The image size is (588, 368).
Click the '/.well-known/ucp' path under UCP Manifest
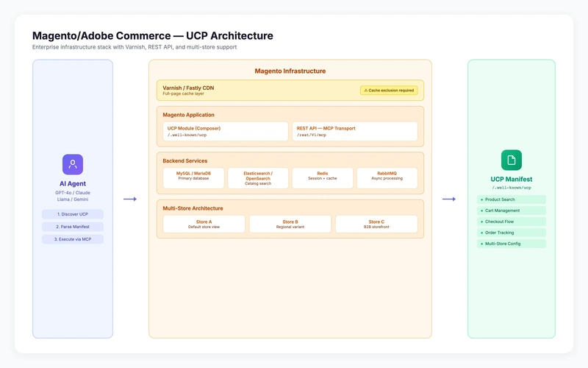[x=512, y=188]
